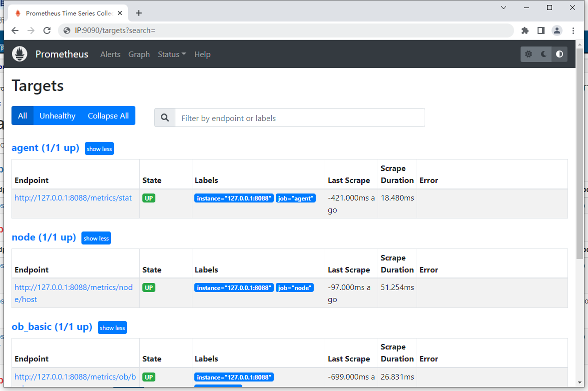This screenshot has width=588, height=391.
Task: Go forward in browser history
Action: 31,30
